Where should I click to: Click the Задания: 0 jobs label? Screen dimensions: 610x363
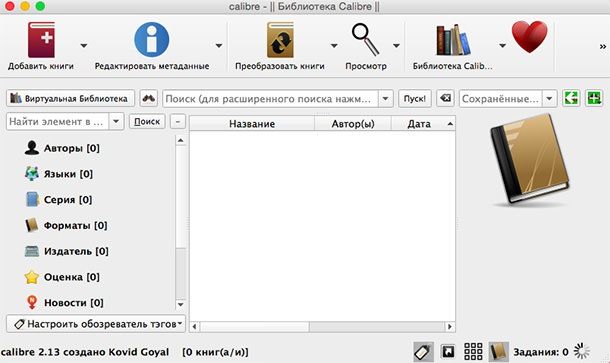click(541, 352)
